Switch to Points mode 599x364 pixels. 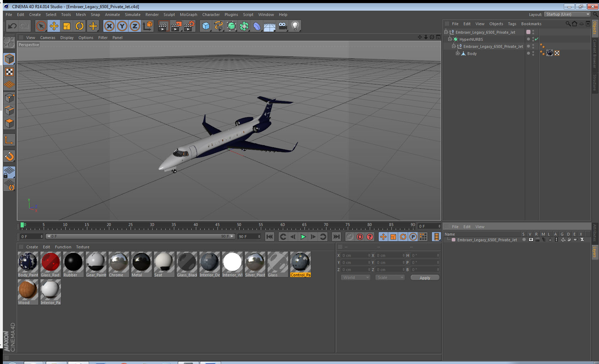(9, 98)
